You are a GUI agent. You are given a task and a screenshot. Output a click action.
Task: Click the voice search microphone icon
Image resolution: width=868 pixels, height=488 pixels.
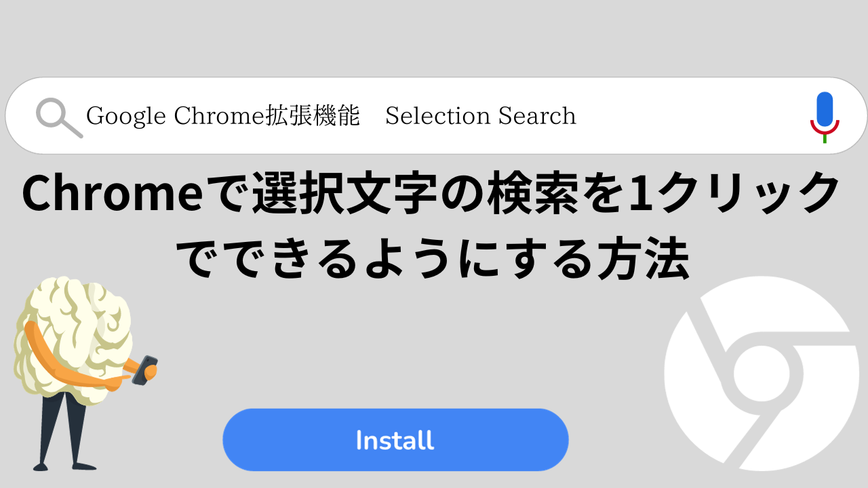pos(825,116)
